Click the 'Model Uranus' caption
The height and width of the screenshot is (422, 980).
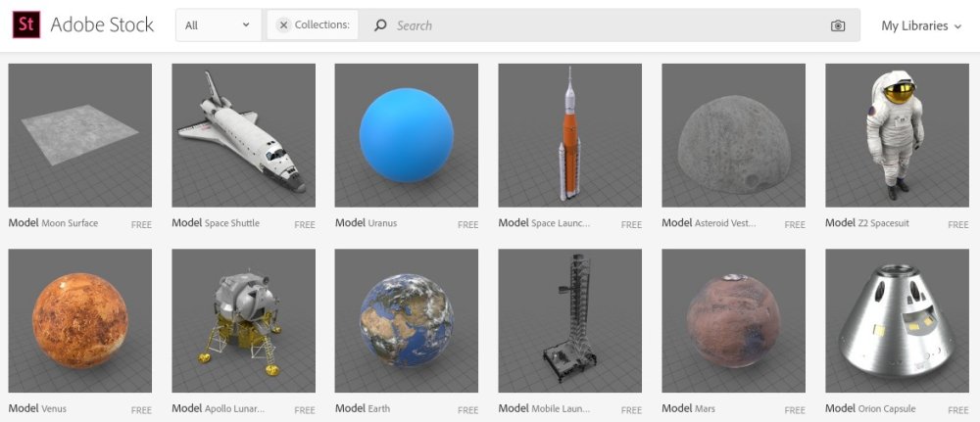(366, 223)
